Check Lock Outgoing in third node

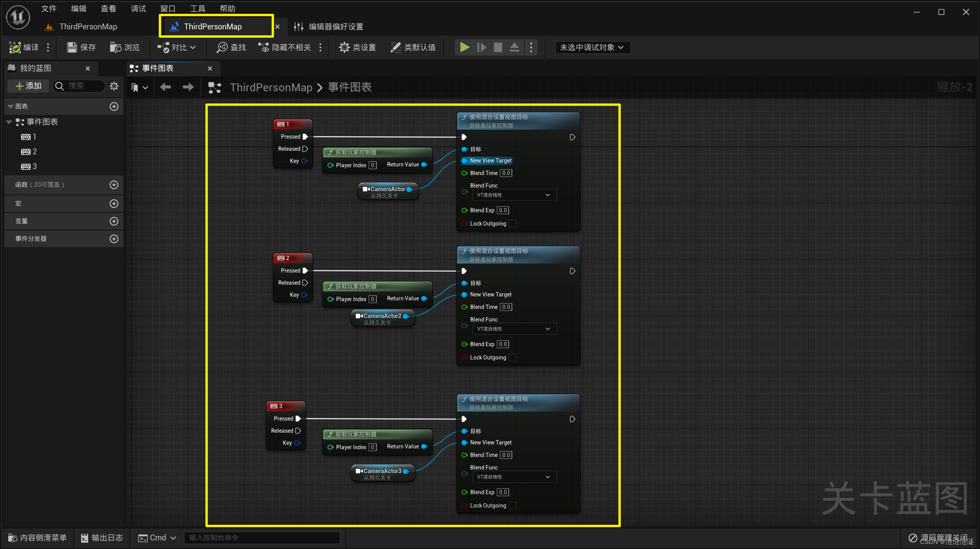tap(512, 506)
